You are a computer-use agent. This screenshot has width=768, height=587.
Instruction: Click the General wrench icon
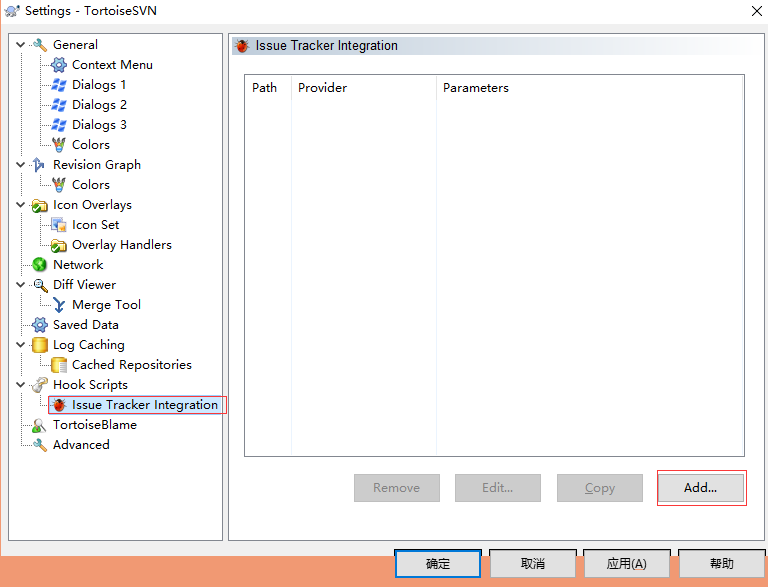(x=40, y=45)
